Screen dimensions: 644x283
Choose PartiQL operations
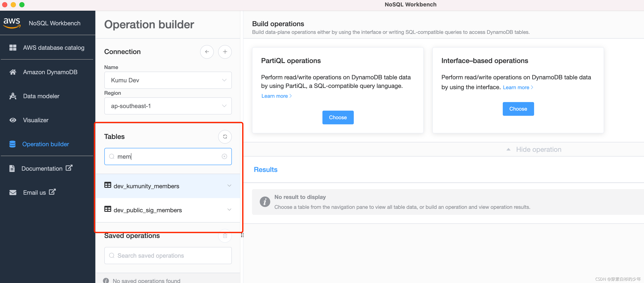(x=337, y=117)
